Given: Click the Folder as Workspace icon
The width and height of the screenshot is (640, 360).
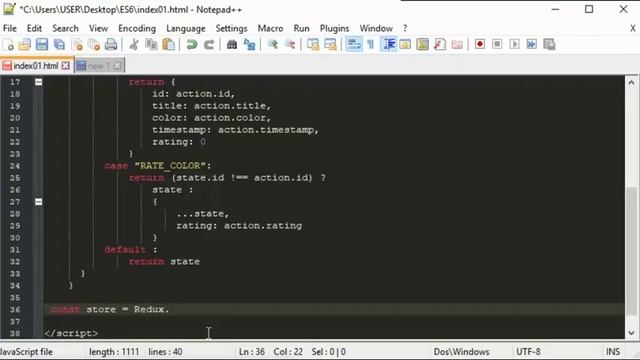Looking at the screenshot, I should 457,44.
